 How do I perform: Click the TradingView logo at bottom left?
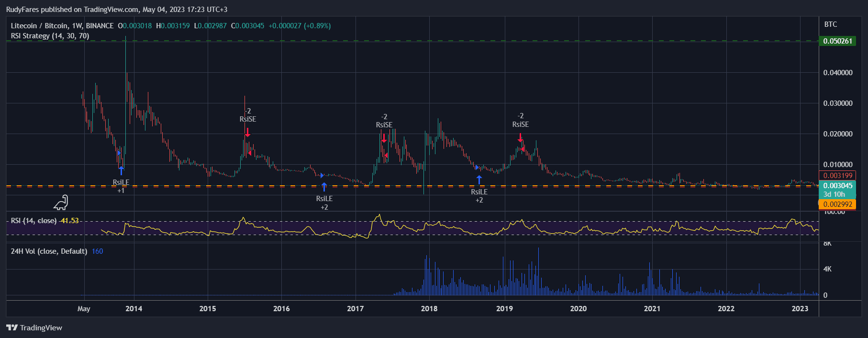click(x=34, y=327)
